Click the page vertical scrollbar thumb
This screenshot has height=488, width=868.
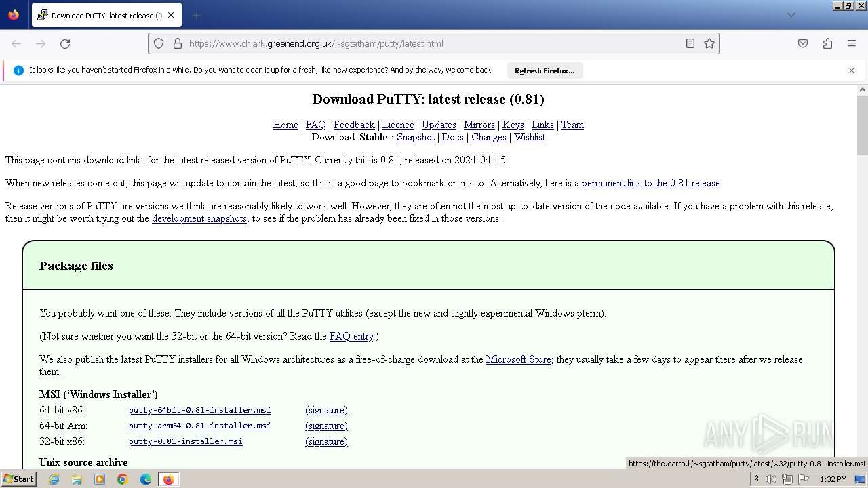tap(863, 125)
